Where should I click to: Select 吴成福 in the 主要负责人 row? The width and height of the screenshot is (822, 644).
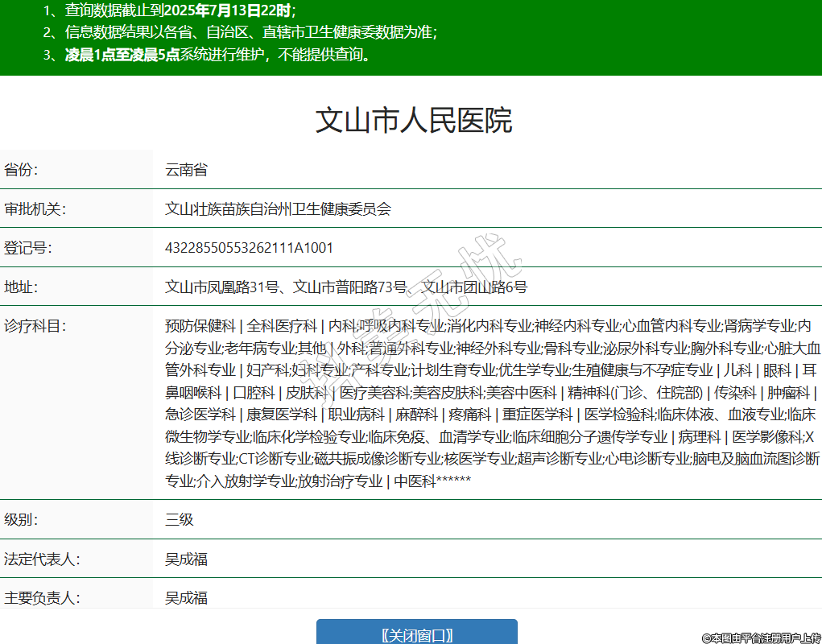coord(186,597)
